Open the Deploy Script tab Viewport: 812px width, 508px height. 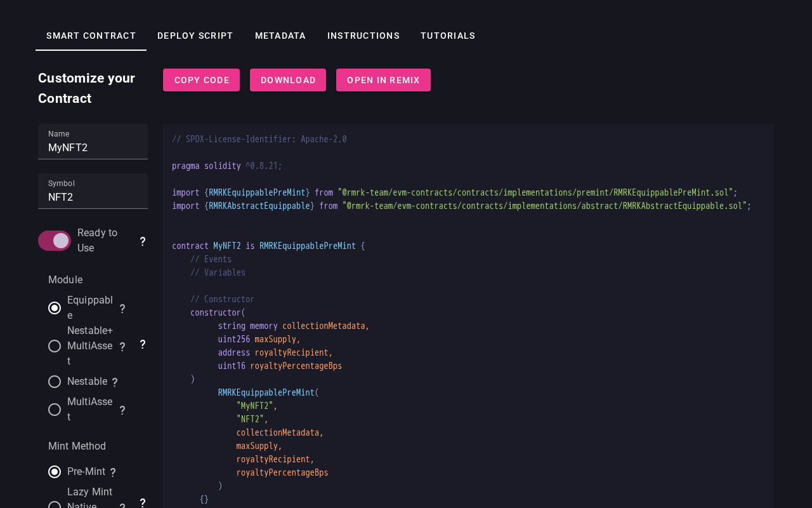pos(195,36)
